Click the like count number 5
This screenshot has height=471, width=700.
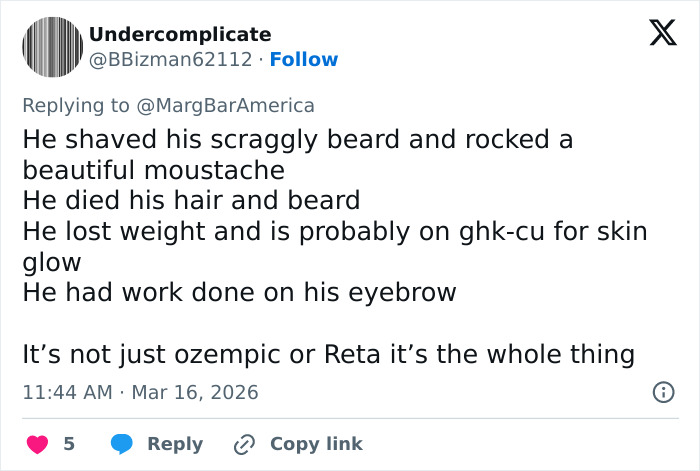69,444
